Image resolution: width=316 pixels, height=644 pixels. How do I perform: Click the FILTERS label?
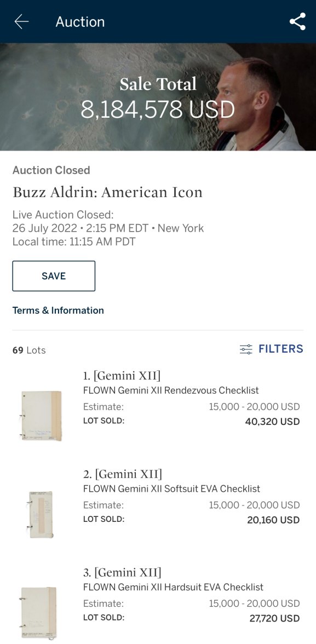coord(281,349)
